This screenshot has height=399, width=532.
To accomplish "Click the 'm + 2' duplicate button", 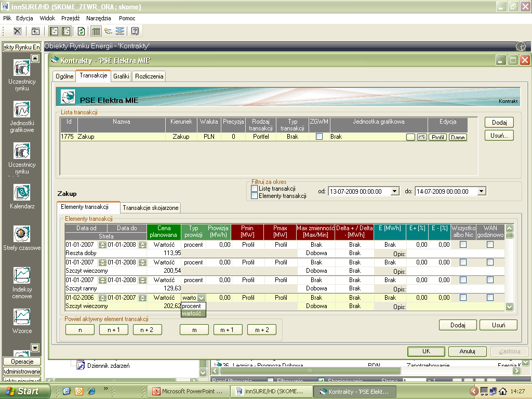I will (262, 329).
